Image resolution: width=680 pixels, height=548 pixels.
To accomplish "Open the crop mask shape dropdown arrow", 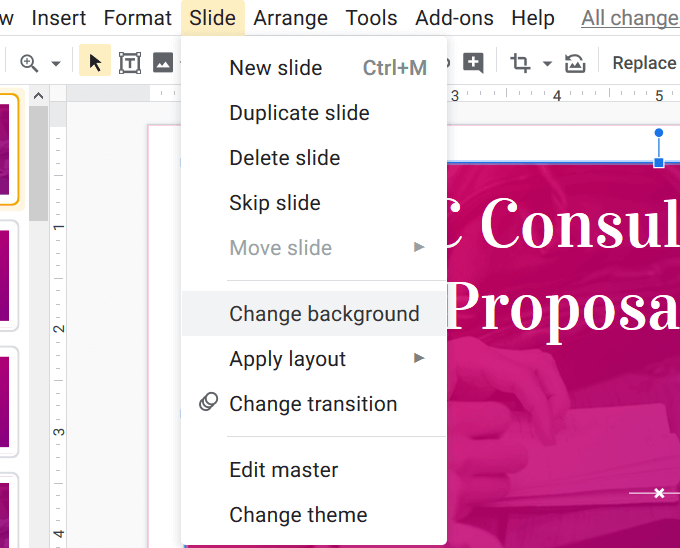I will pos(547,63).
